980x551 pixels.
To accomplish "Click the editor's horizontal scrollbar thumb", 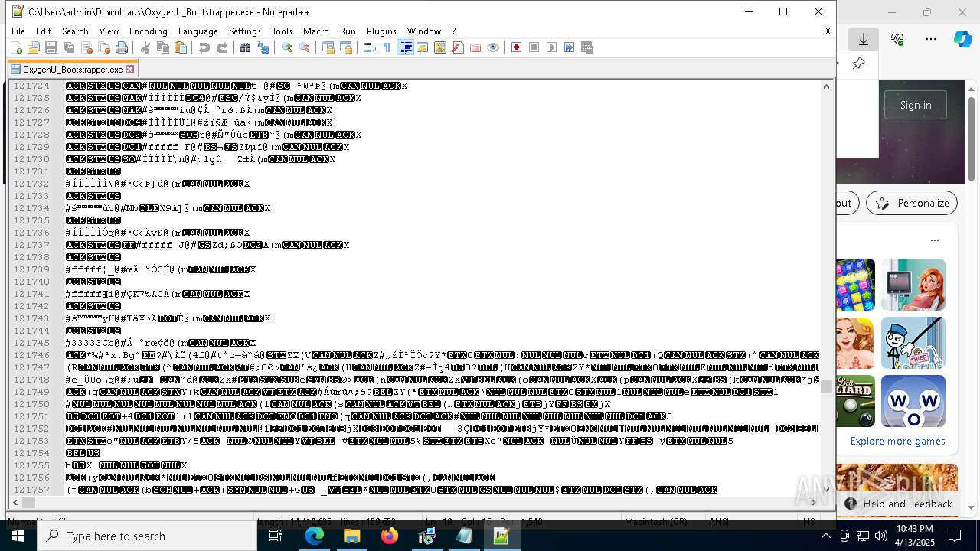I will [28, 502].
